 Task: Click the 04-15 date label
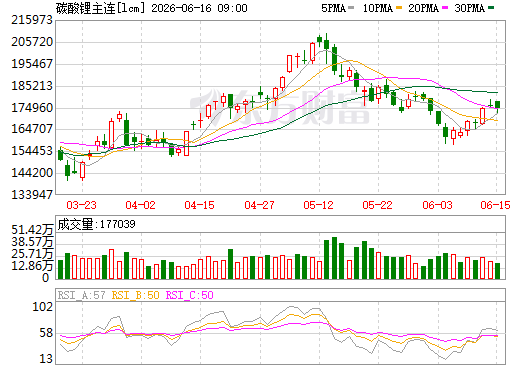pyautogui.click(x=200, y=205)
